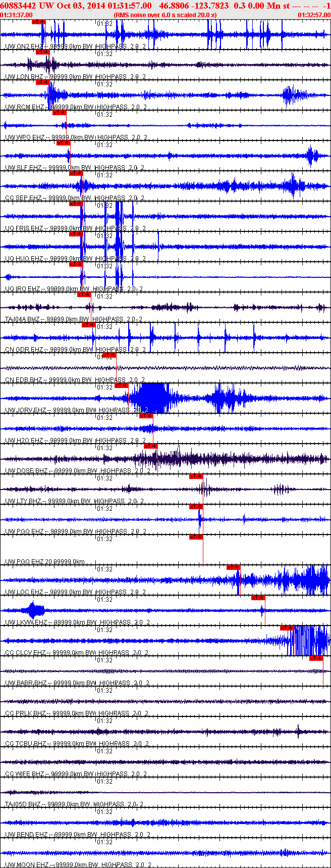Click the UO FRIS EHZ station label
The width and height of the screenshot is (331, 868).
[75, 228]
